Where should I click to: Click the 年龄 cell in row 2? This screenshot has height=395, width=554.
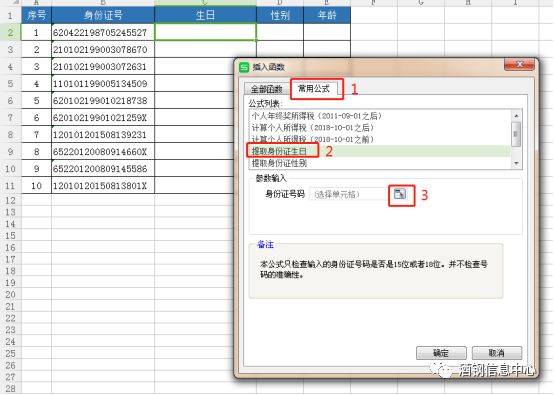[x=327, y=32]
